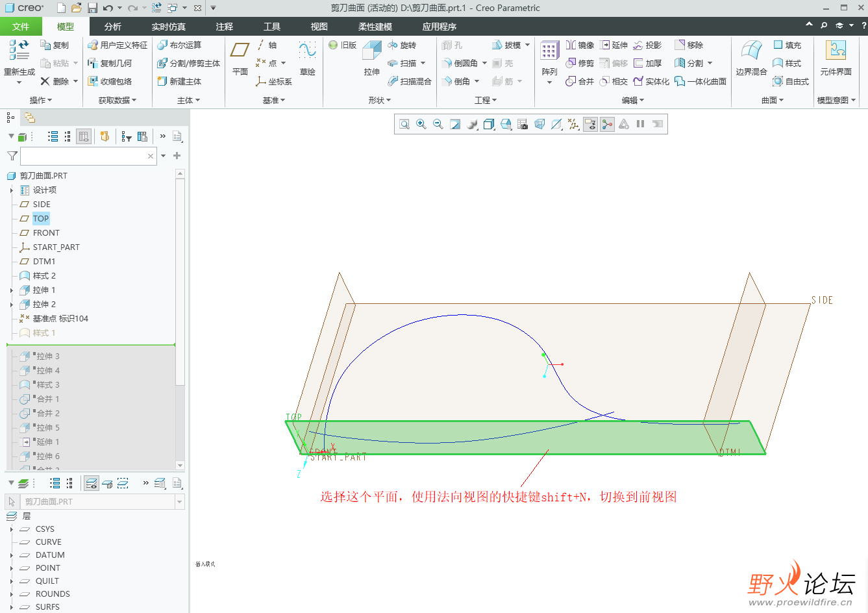Open the display style shading sphere icon

click(473, 124)
